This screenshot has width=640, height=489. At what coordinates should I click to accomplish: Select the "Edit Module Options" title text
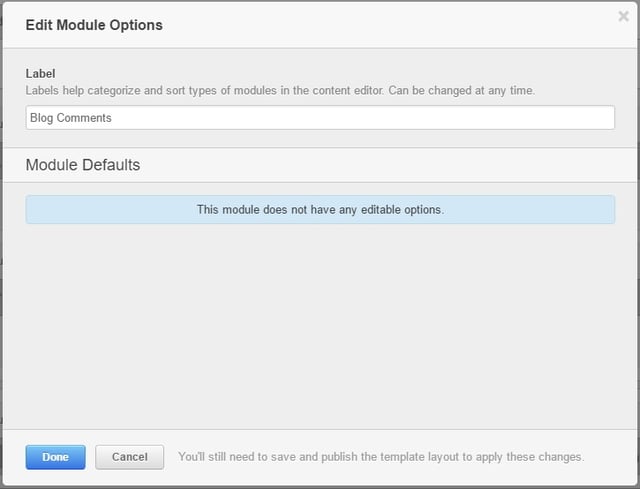(94, 25)
